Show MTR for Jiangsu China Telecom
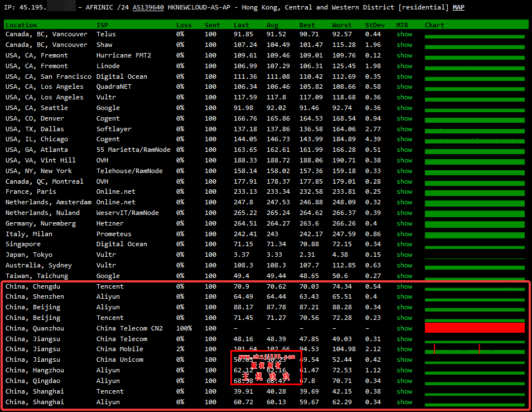The image size is (532, 412). click(404, 339)
